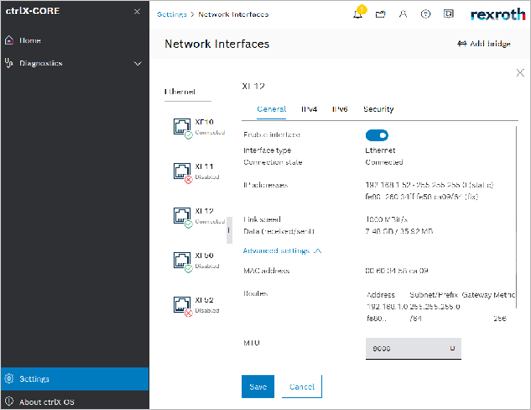Image resolution: width=531 pixels, height=410 pixels.
Task: Click the folder icon in top toolbar
Action: click(380, 14)
